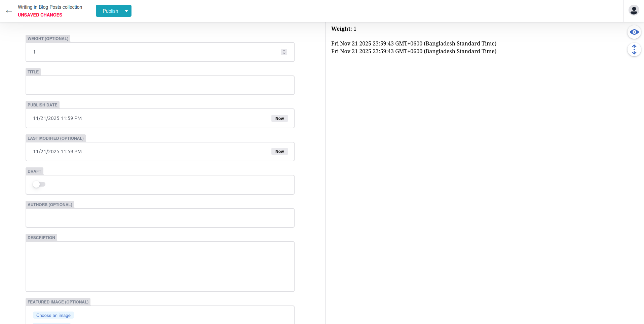Set Publish Date using Now button
This screenshot has height=324, width=644.
[x=279, y=119]
